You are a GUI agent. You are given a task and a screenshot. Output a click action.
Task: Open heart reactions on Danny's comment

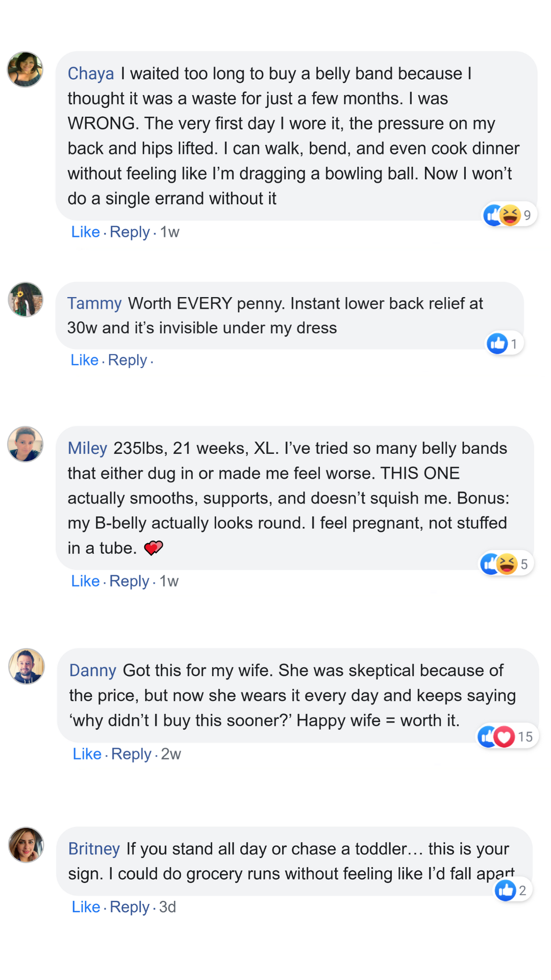[504, 737]
